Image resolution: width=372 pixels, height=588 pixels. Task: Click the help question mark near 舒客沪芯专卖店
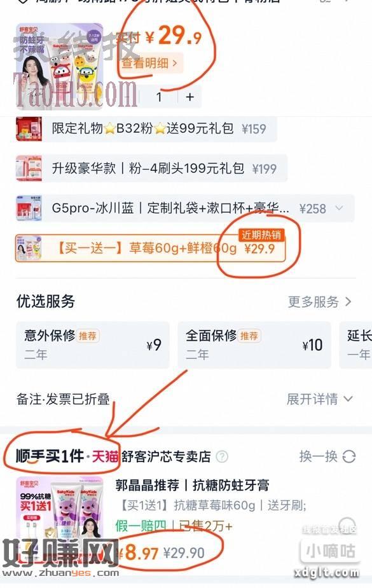coord(222,456)
